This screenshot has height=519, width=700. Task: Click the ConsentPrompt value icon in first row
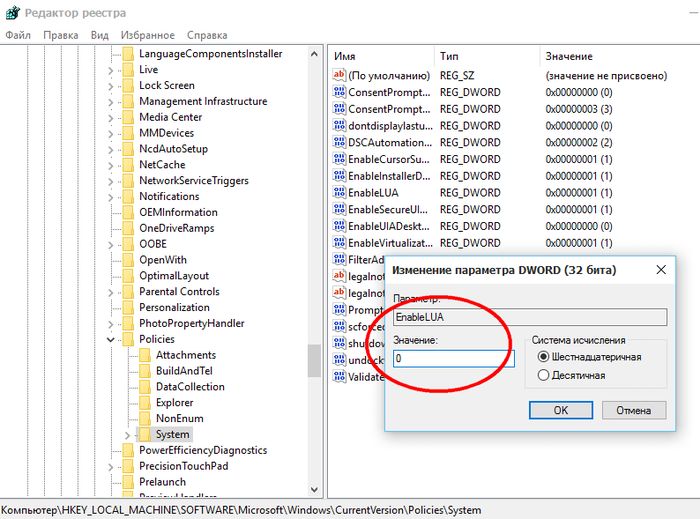[x=338, y=92]
